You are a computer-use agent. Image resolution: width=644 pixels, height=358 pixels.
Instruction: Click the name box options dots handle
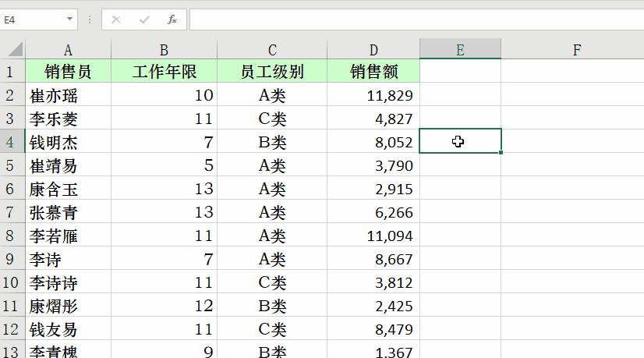pos(90,19)
